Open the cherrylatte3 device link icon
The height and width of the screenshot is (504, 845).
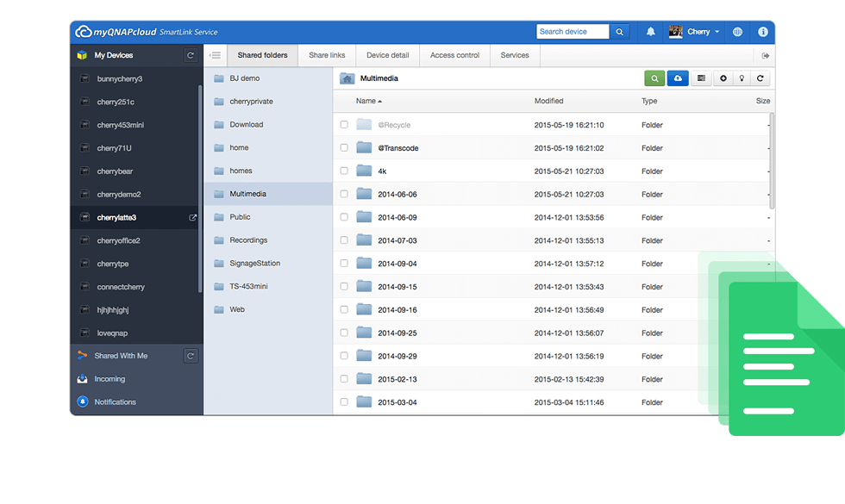191,218
